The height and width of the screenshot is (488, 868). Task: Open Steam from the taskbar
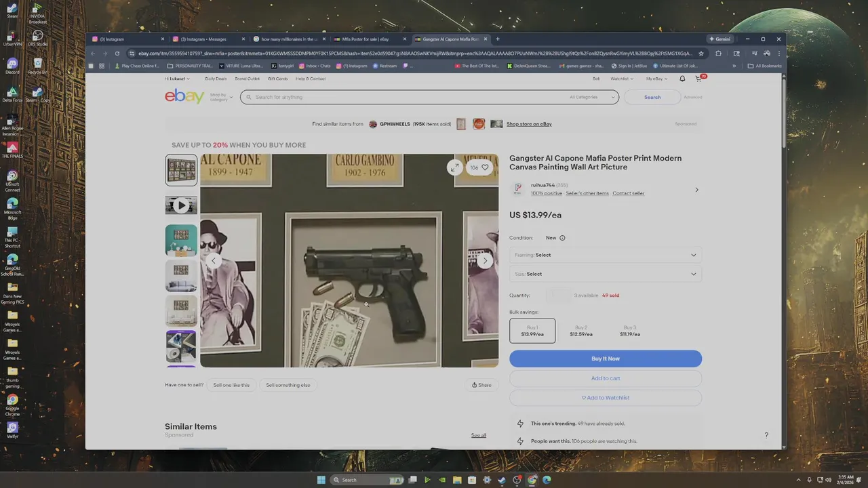click(x=502, y=480)
